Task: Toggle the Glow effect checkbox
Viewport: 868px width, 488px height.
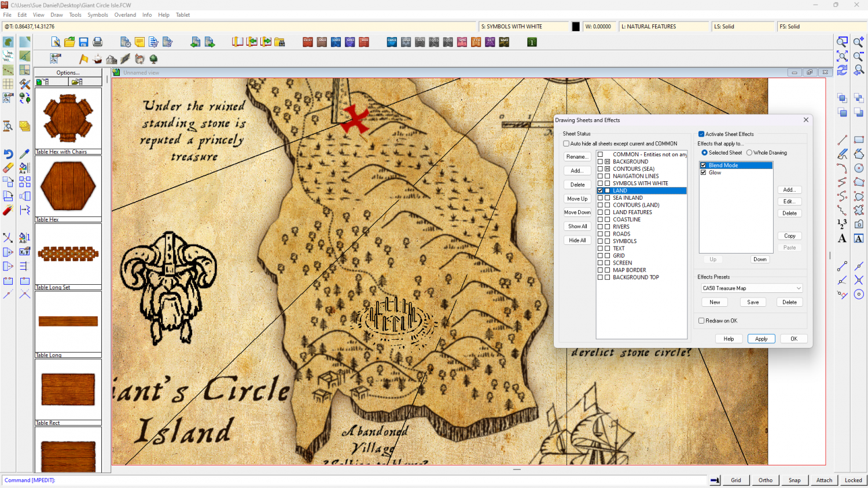Action: click(x=704, y=173)
